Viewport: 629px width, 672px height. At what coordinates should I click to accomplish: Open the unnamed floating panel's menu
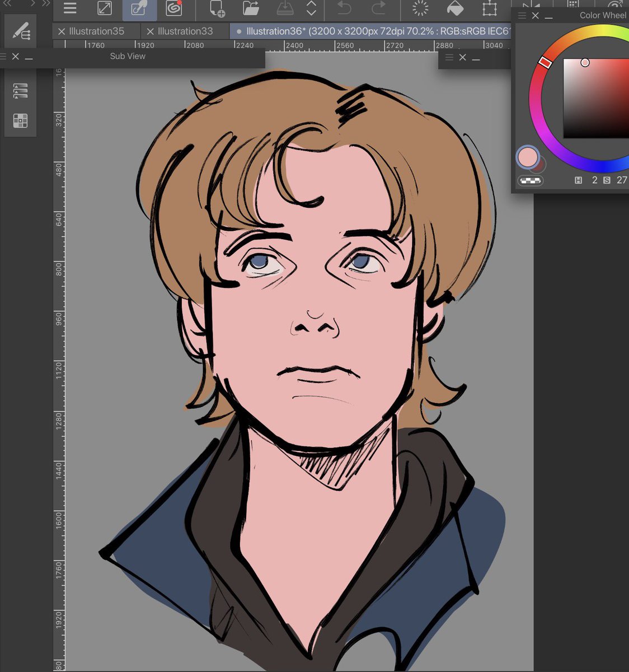pos(449,57)
